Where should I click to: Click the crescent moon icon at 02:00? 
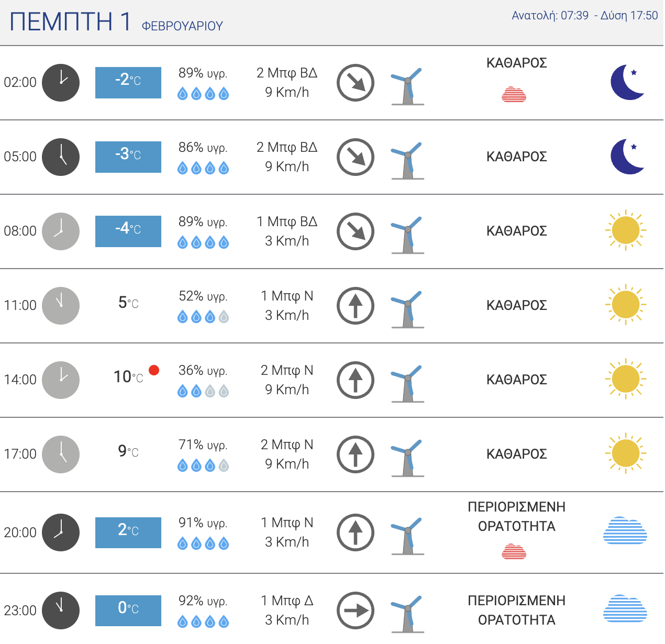(x=627, y=82)
